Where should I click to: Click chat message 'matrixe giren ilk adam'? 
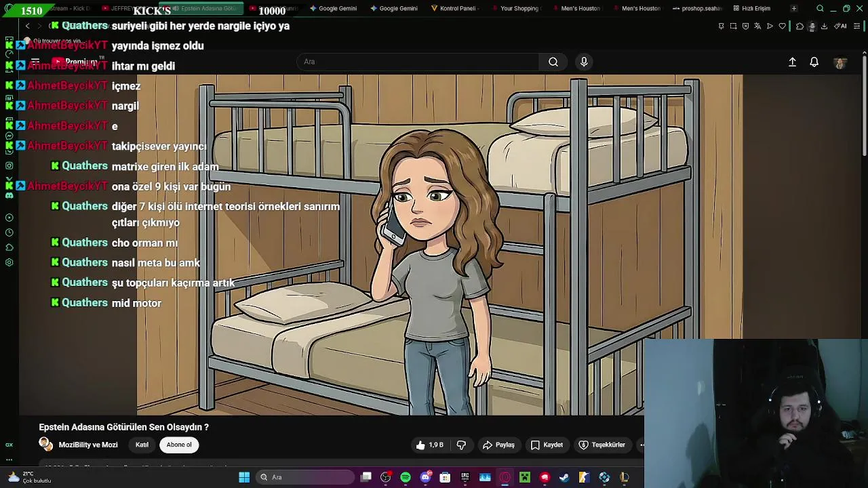(x=165, y=167)
